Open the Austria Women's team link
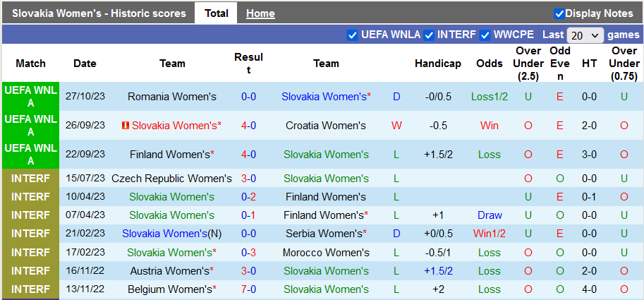The width and height of the screenshot is (644, 300). coord(170,270)
